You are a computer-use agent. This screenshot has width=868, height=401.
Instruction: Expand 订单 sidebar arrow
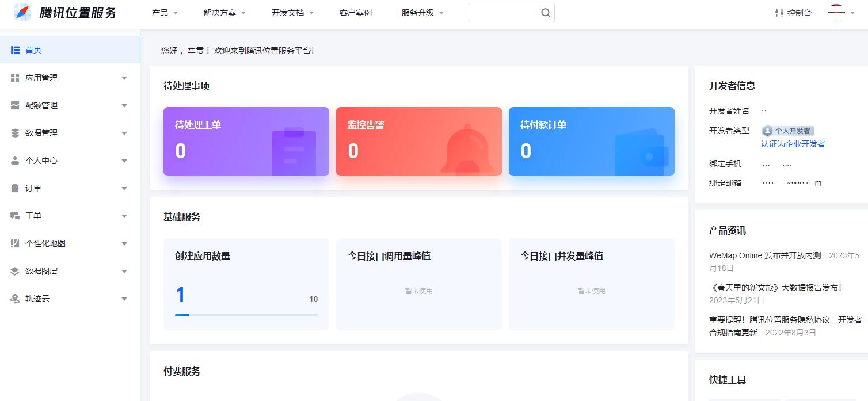[x=124, y=188]
